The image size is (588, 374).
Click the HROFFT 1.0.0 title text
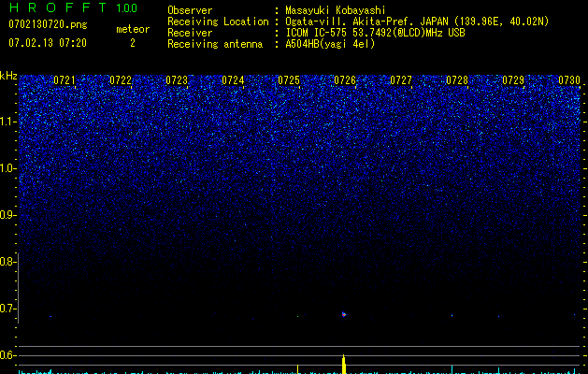click(74, 7)
